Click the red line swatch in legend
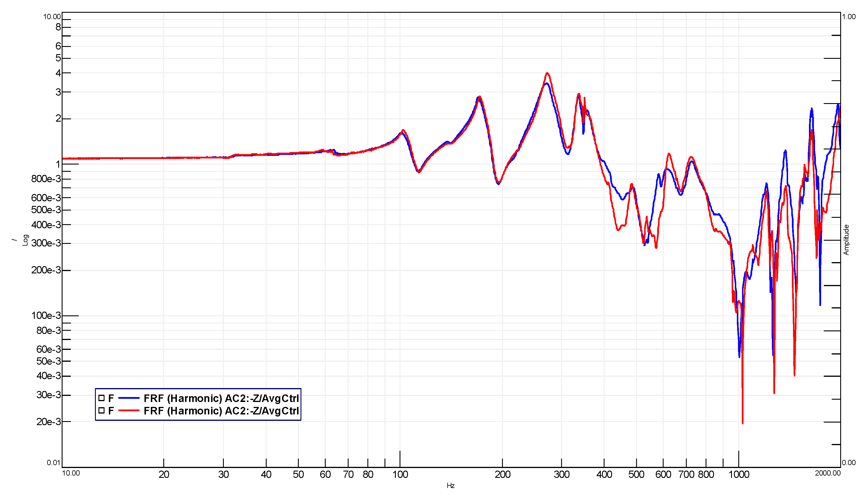The height and width of the screenshot is (499, 868). [129, 410]
